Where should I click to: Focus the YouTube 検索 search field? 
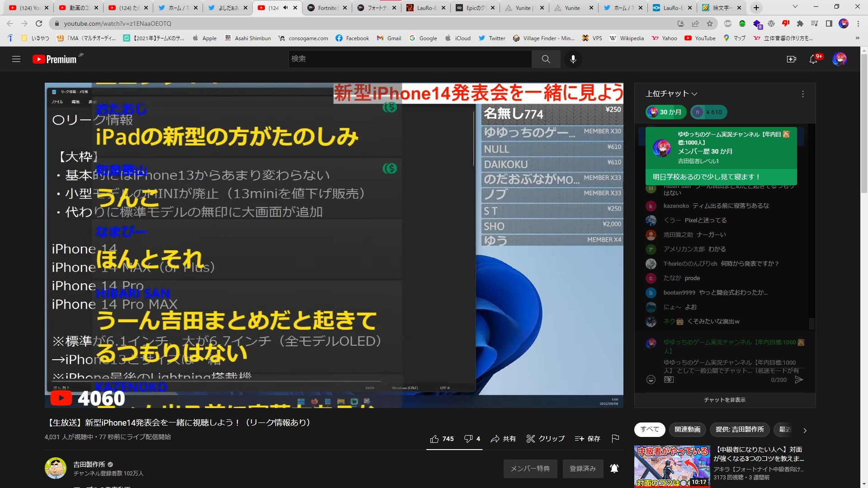409,59
